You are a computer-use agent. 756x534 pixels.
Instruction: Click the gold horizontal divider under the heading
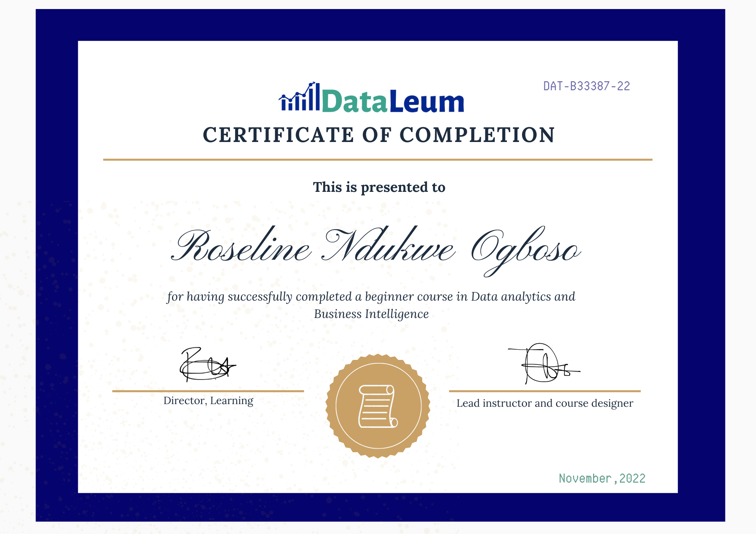coord(378,160)
